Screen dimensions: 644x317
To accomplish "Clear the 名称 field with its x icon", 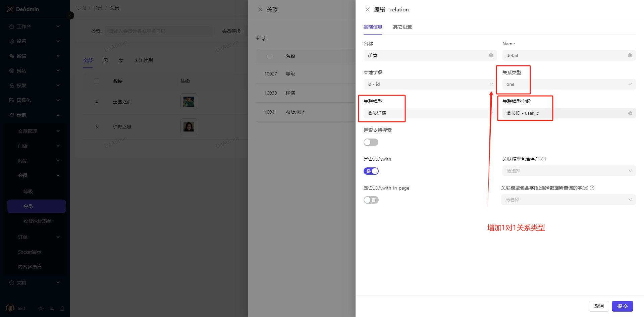I will coord(491,55).
